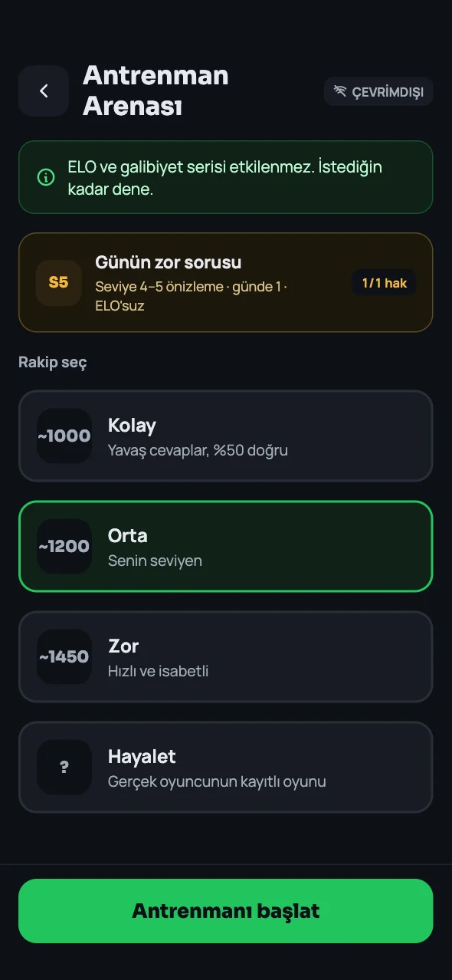452x980 pixels.
Task: Tap the question mark ghost badge
Action: point(64,767)
